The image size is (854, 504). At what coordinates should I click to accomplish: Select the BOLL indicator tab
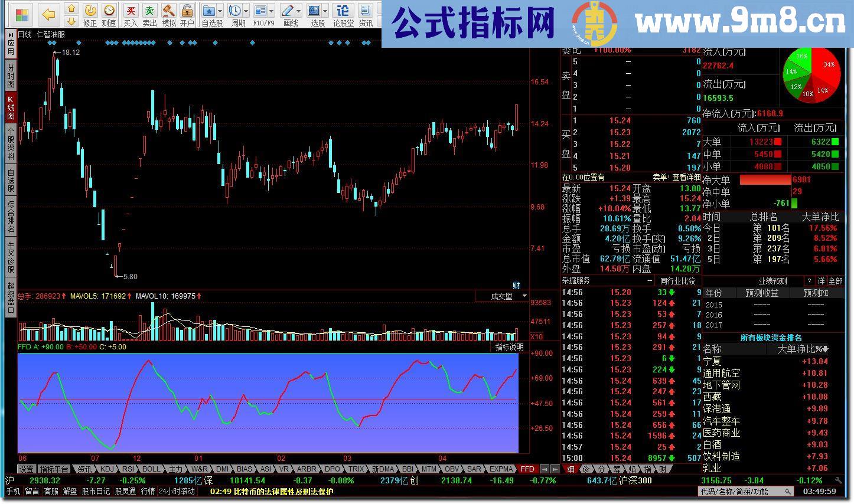point(151,469)
